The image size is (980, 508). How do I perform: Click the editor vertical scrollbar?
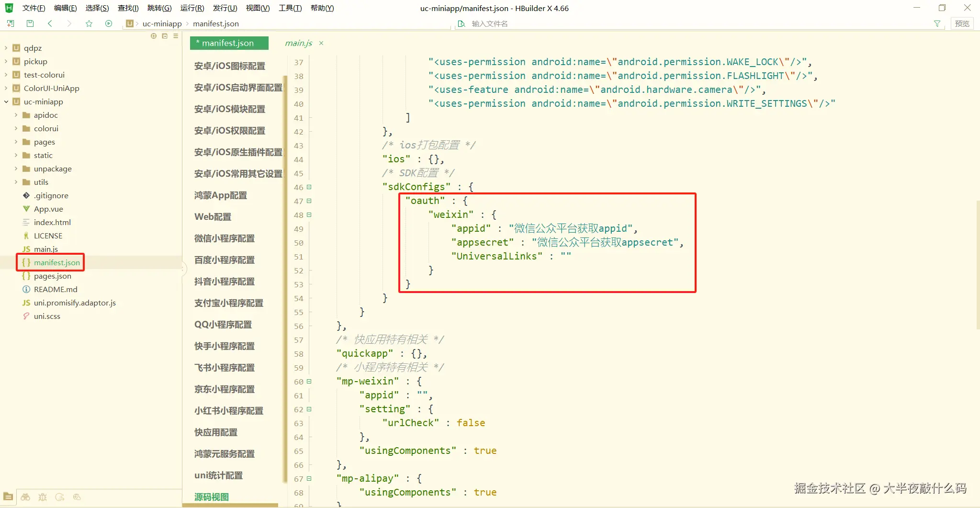tap(977, 265)
